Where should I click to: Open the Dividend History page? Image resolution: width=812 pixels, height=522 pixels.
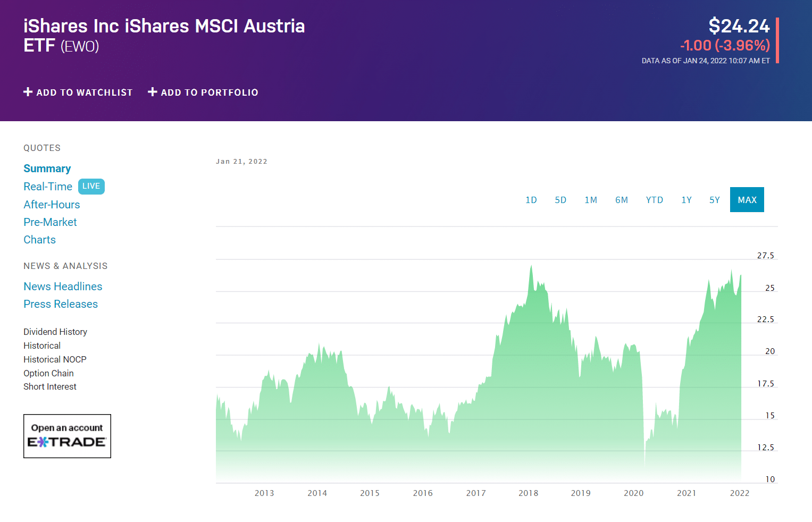[x=55, y=332]
